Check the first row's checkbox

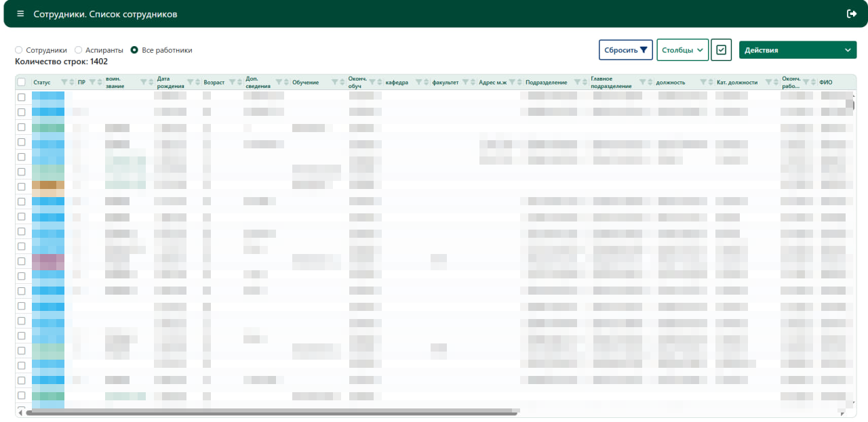(22, 97)
